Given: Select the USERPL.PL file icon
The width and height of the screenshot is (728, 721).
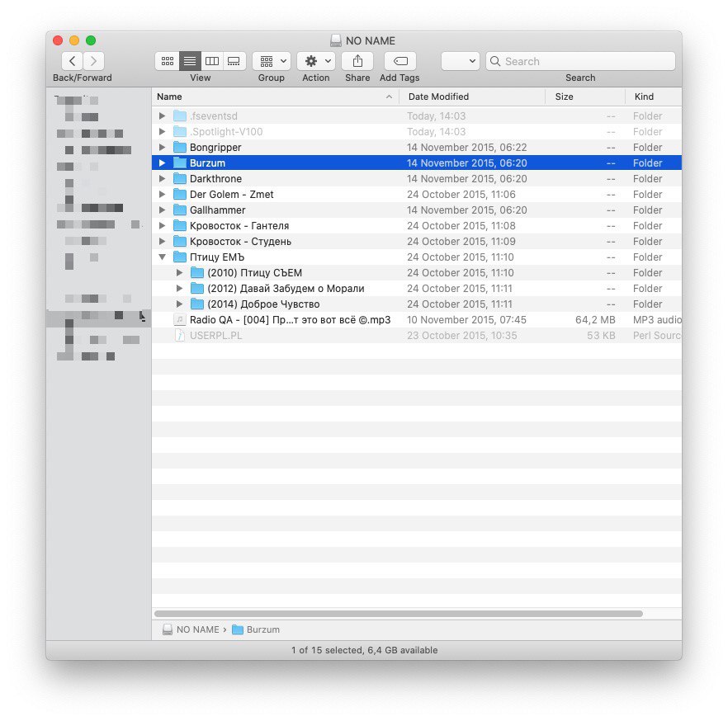Looking at the screenshot, I should tap(180, 336).
